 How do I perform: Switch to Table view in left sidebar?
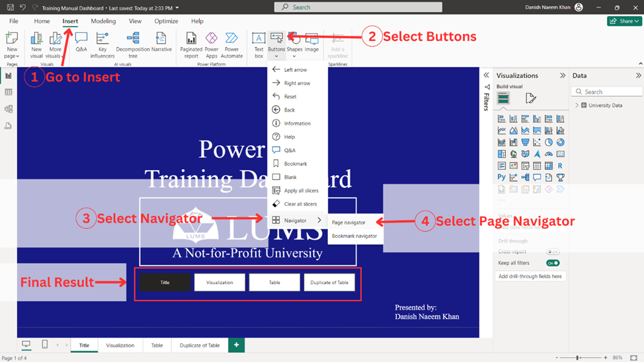pyautogui.click(x=8, y=92)
